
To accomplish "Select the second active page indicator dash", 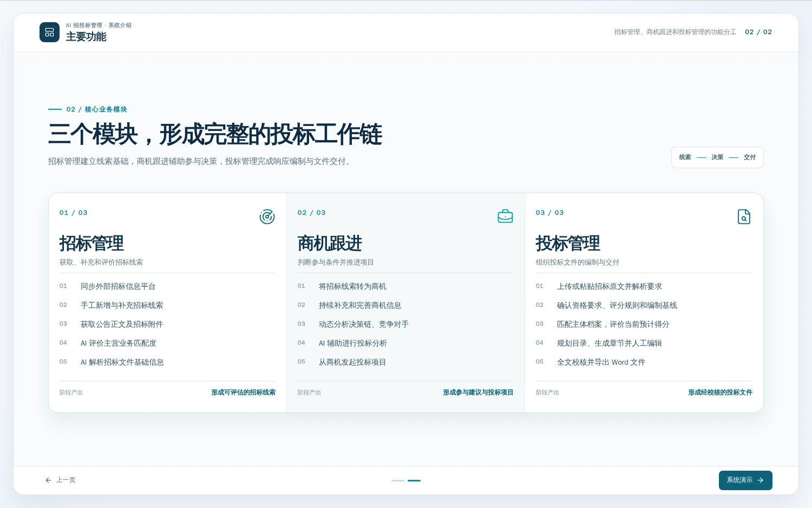I will tap(414, 480).
